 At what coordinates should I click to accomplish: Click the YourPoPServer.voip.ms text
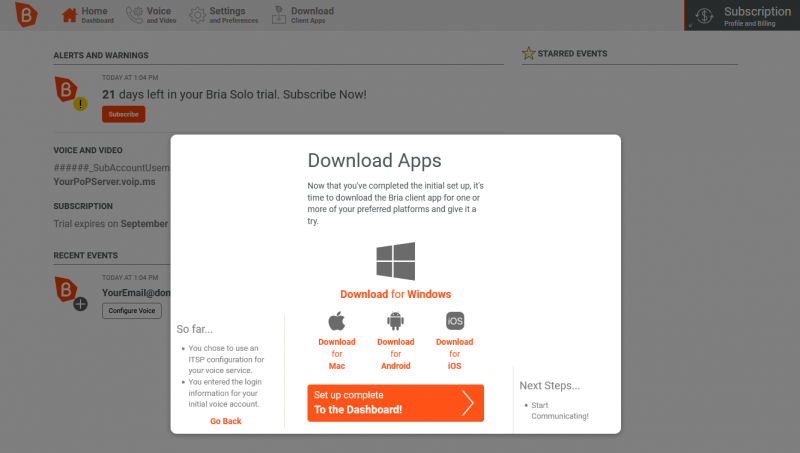coord(105,182)
